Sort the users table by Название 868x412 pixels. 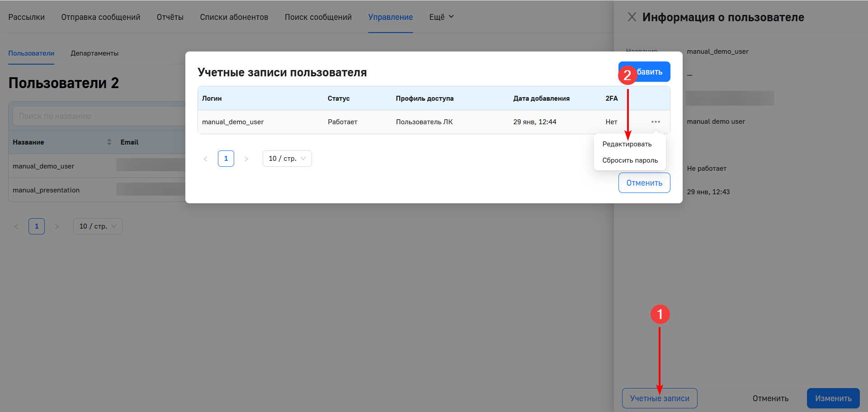click(x=109, y=142)
